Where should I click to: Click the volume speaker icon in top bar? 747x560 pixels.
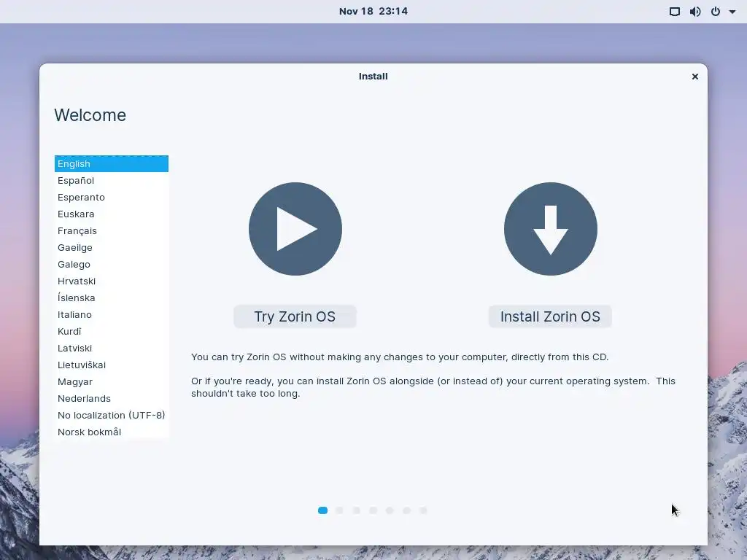[x=695, y=12]
